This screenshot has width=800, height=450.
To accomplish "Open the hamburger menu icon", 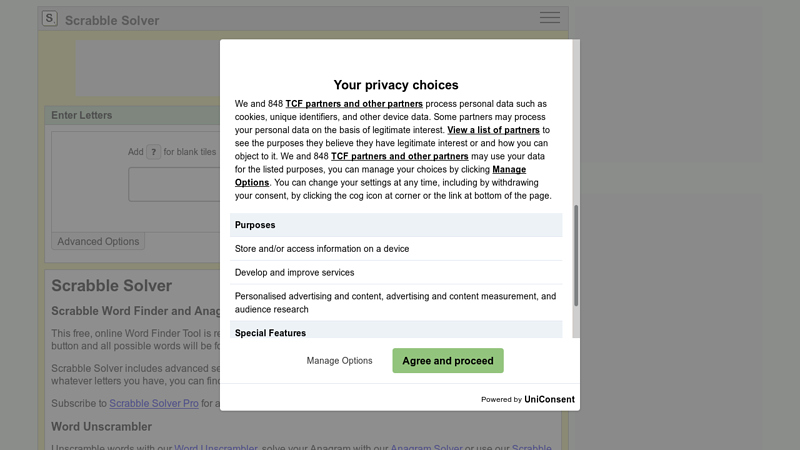I will 549,17.
